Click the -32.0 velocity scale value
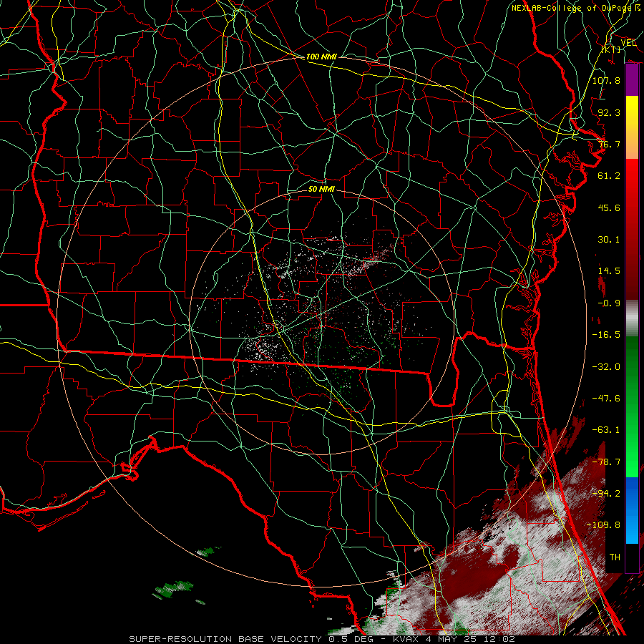Screen dimensions: 644x644 pos(606,366)
